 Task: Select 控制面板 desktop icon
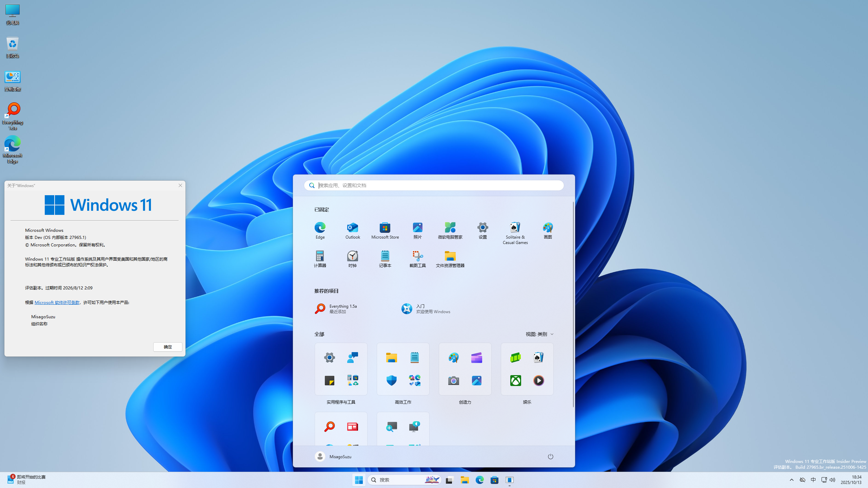(x=13, y=81)
